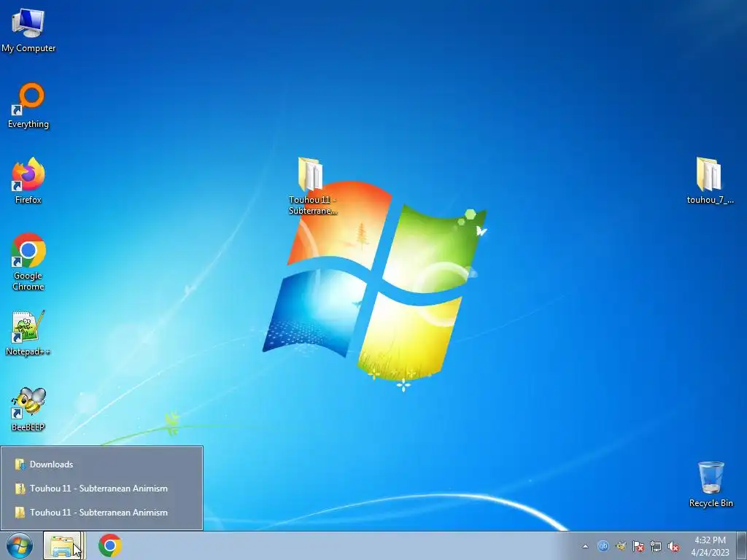This screenshot has width=747, height=560.
Task: Select the Google Chrome desktop shortcut
Action: (28, 262)
